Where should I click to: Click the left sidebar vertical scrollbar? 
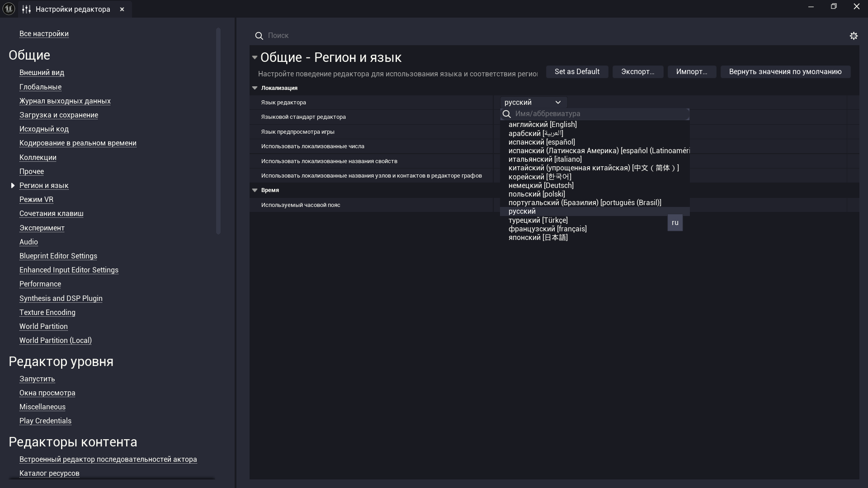(x=218, y=131)
